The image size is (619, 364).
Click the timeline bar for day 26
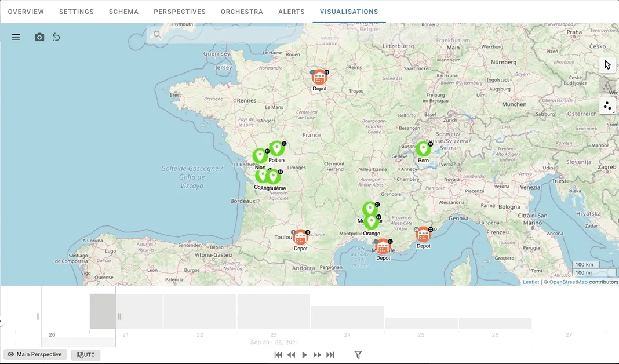495,323
